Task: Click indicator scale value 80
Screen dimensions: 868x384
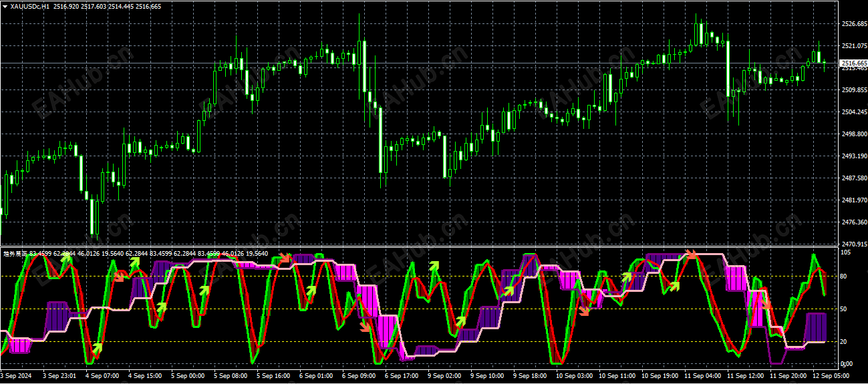Action: tap(845, 276)
